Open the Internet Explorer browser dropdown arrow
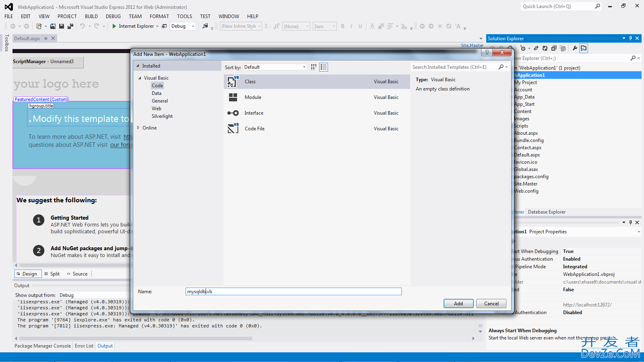The height and width of the screenshot is (362, 644). point(157,26)
